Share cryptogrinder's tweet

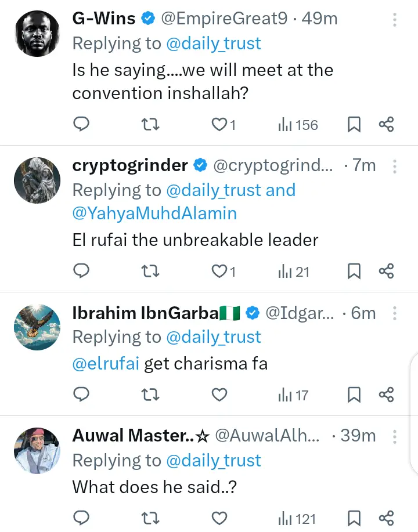click(x=387, y=271)
